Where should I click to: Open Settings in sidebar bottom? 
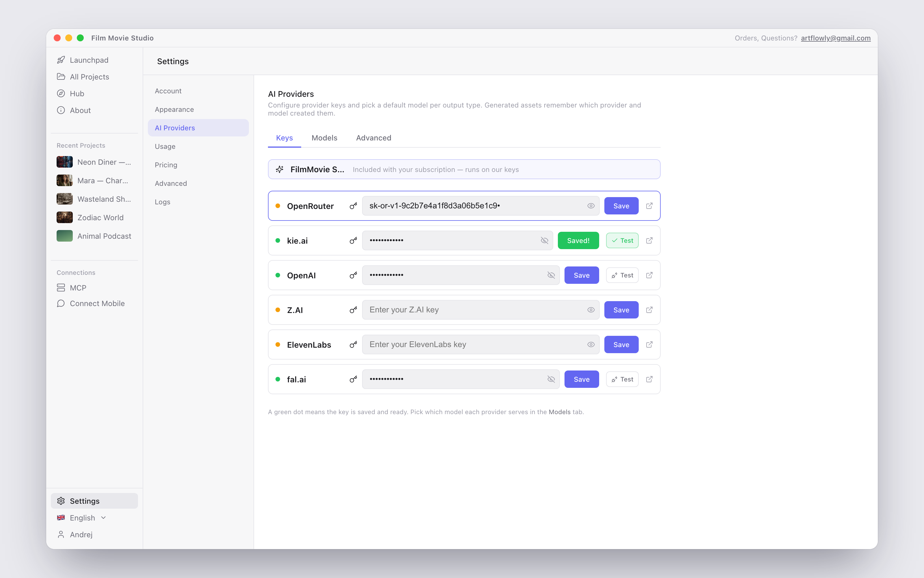pyautogui.click(x=94, y=501)
